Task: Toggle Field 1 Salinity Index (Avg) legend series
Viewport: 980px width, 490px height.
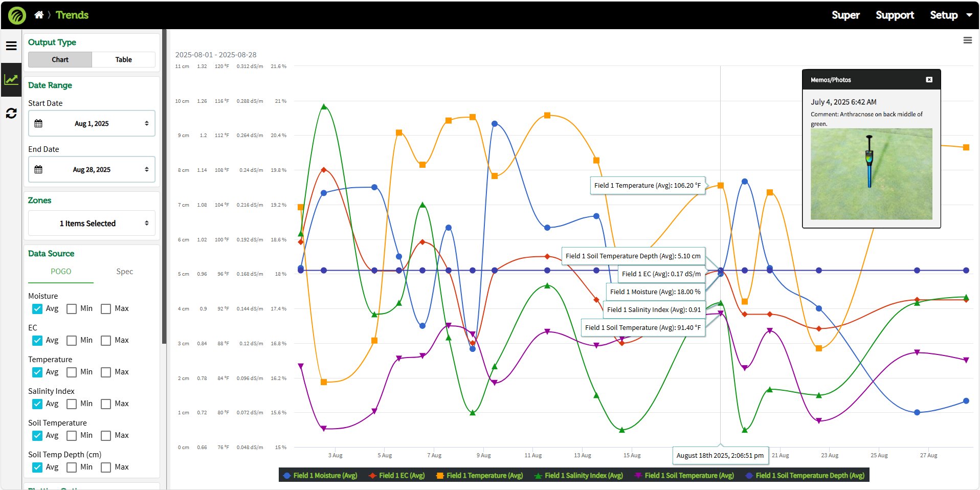Action: [579, 476]
